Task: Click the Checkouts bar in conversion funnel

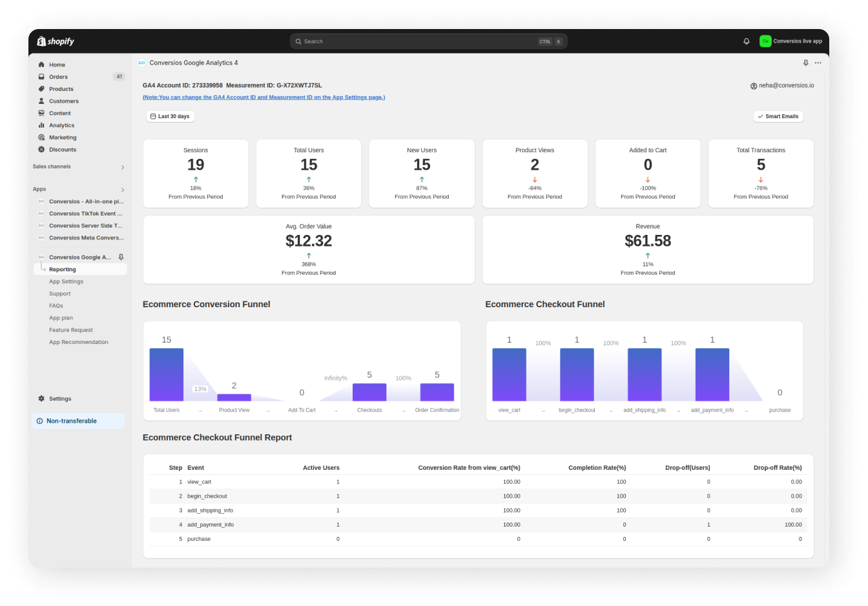Action: point(369,392)
